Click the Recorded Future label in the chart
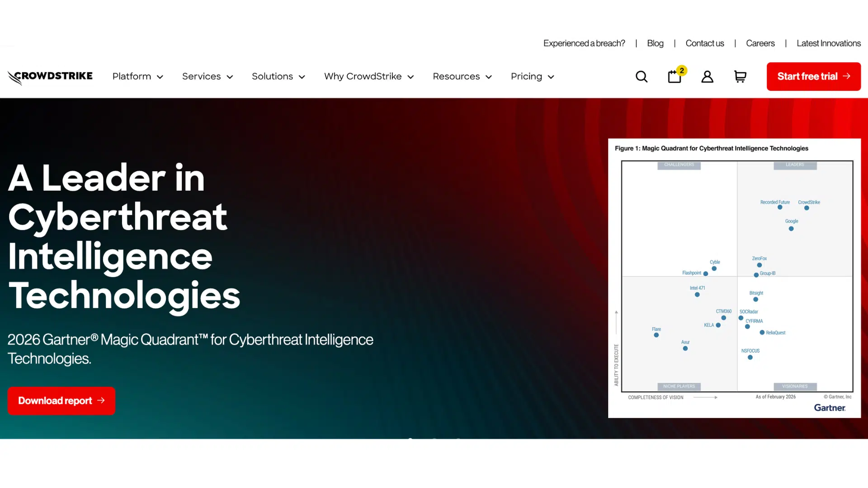The width and height of the screenshot is (868, 488). pyautogui.click(x=775, y=202)
